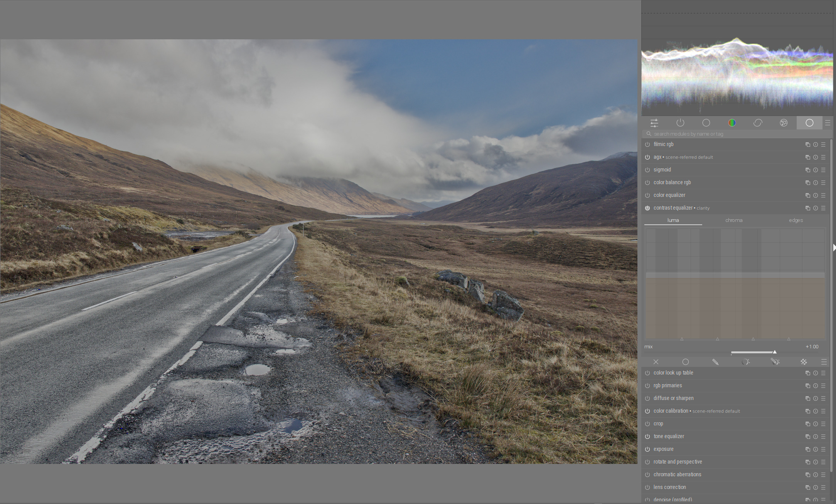Click multiple instances icon for diffuse or sharpen

pyautogui.click(x=807, y=398)
